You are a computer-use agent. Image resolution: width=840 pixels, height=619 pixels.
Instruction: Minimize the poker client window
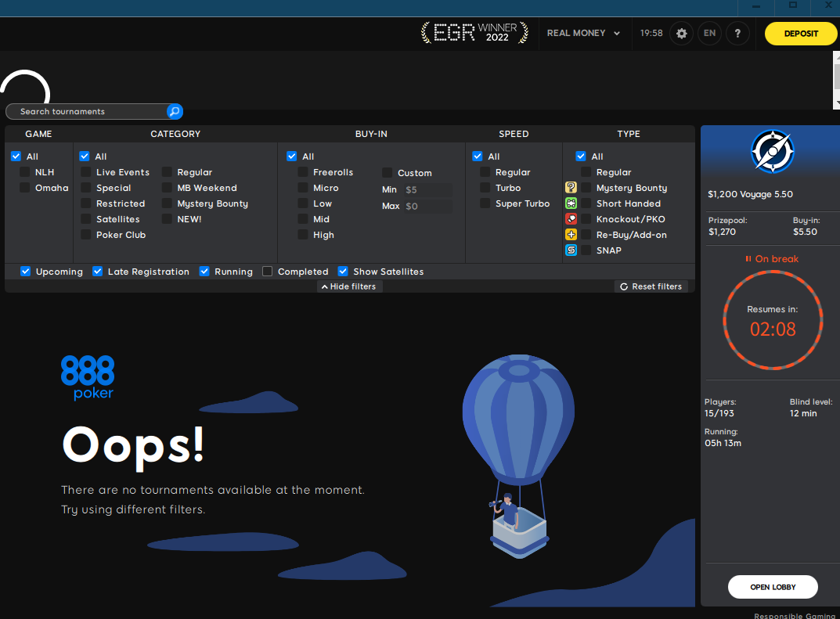coord(756,6)
